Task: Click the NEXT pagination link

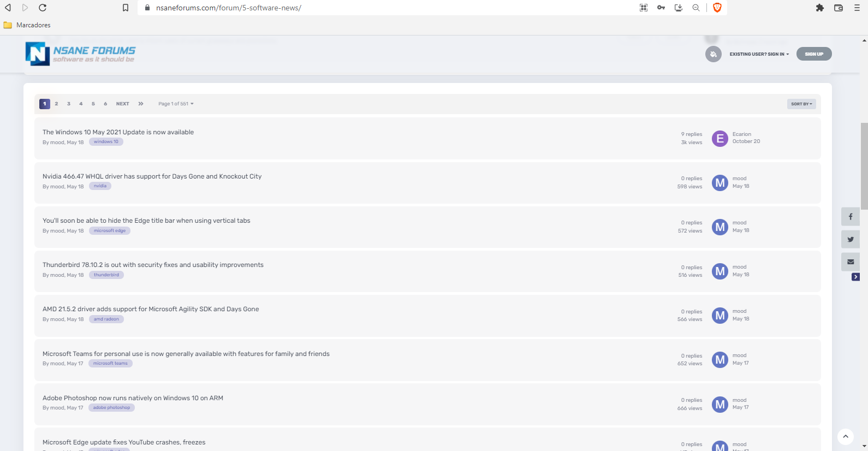Action: 123,104
